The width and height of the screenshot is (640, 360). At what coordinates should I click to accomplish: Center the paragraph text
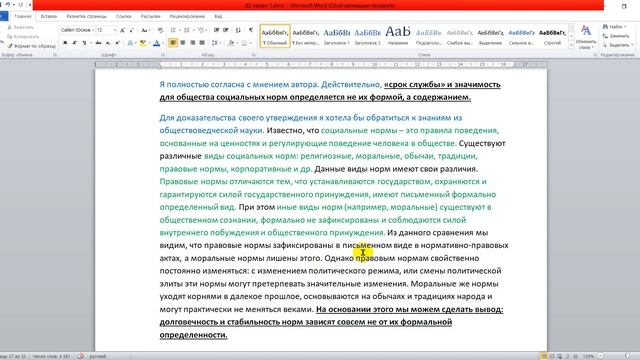(182, 43)
